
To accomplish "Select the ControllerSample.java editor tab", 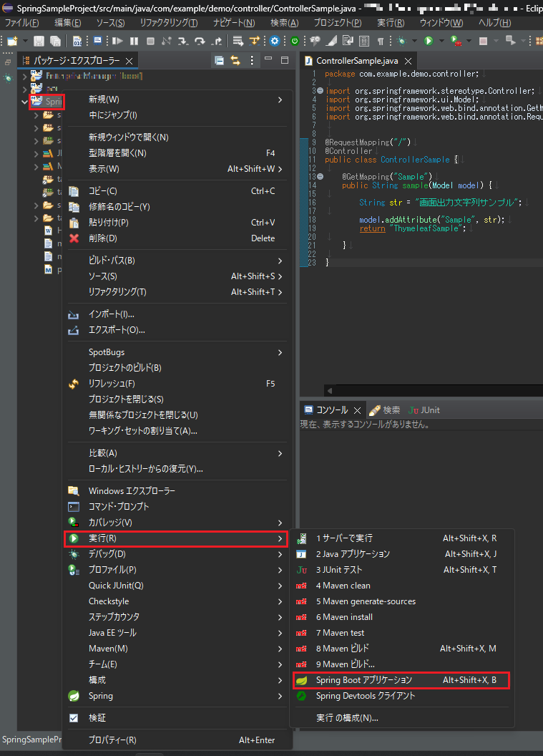I will 357,61.
